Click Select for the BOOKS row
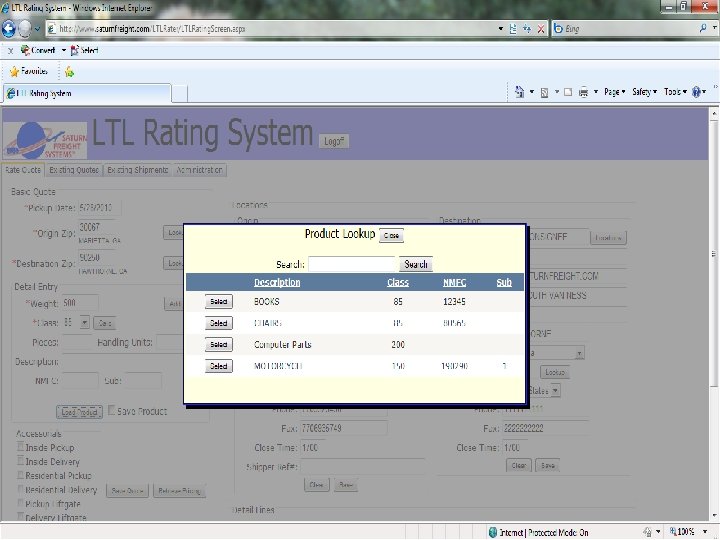Screen dimensions: 720x540 tap(219, 302)
